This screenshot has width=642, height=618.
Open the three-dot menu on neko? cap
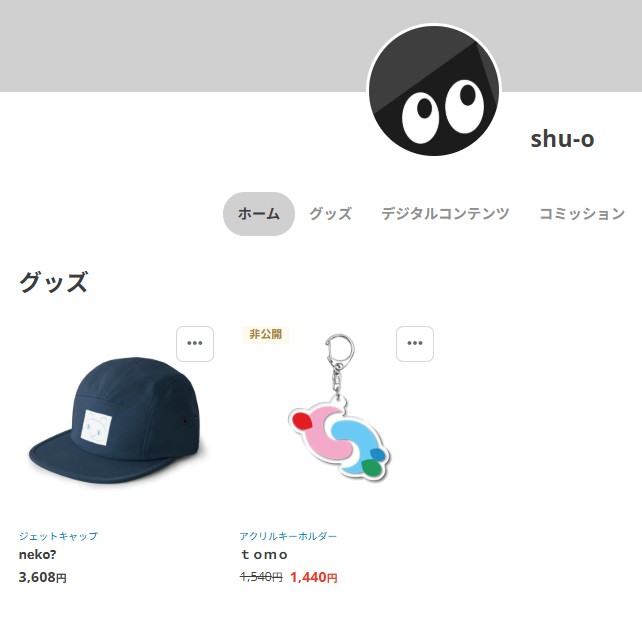point(195,344)
